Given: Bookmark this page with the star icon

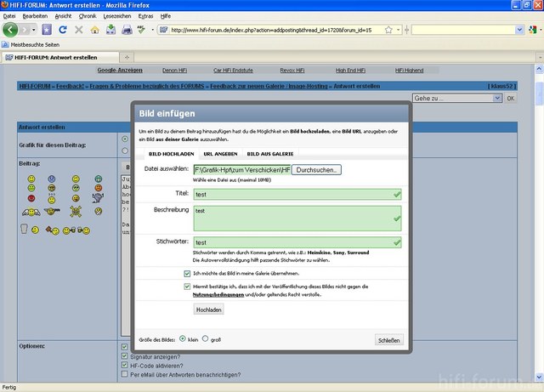Looking at the screenshot, I should tap(390, 30).
